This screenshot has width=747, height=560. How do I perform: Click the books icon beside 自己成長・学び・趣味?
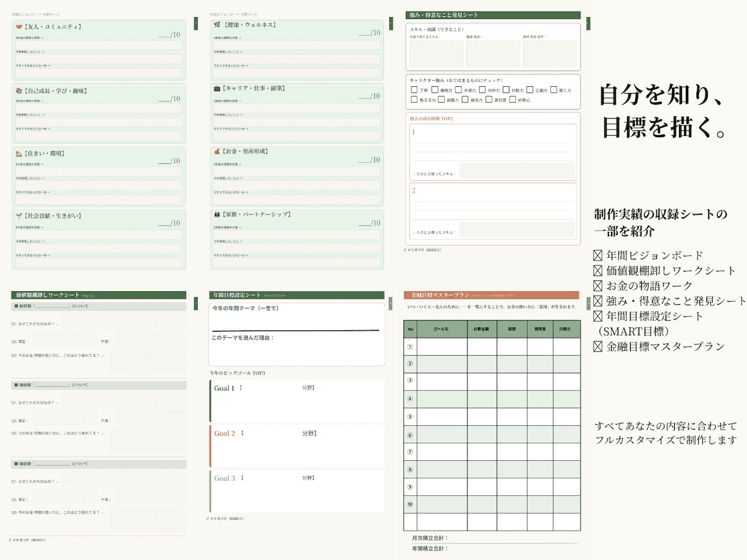tap(19, 91)
